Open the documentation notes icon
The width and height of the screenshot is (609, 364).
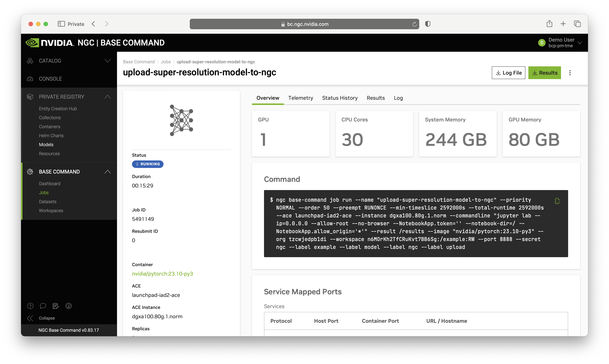(x=56, y=306)
